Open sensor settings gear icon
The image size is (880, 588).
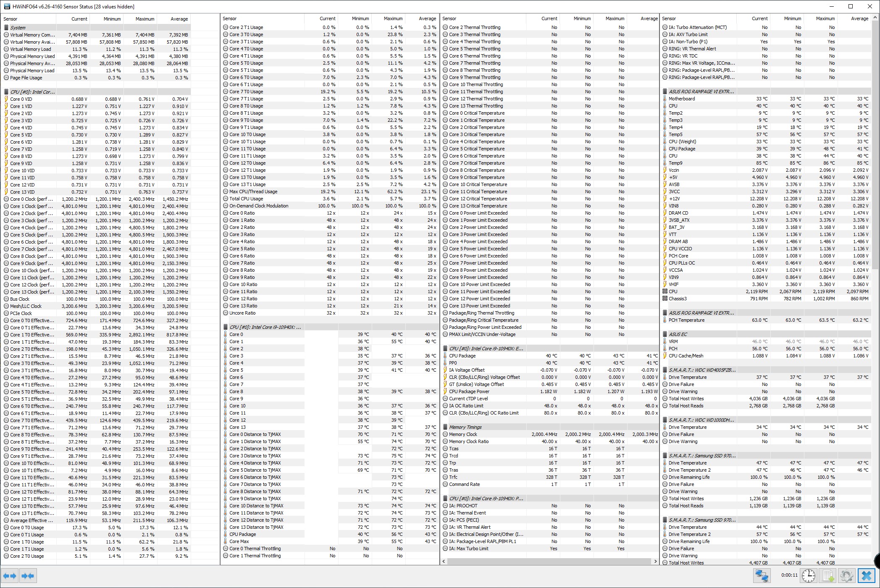coord(846,575)
